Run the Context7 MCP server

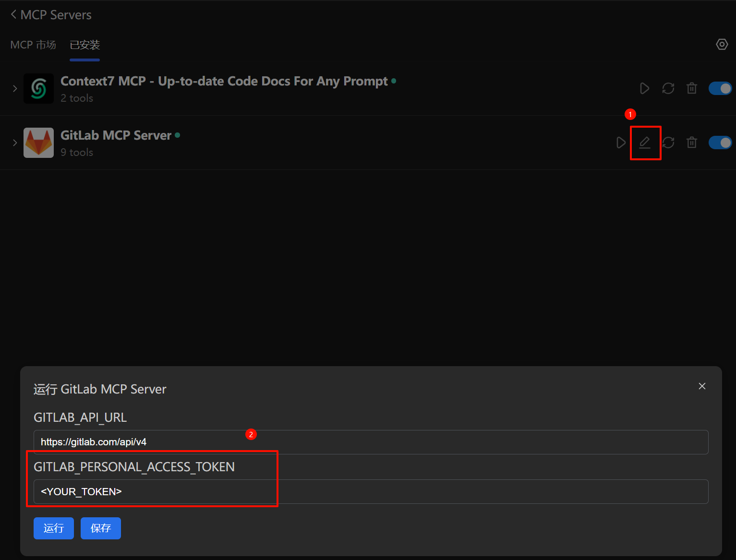(x=644, y=89)
